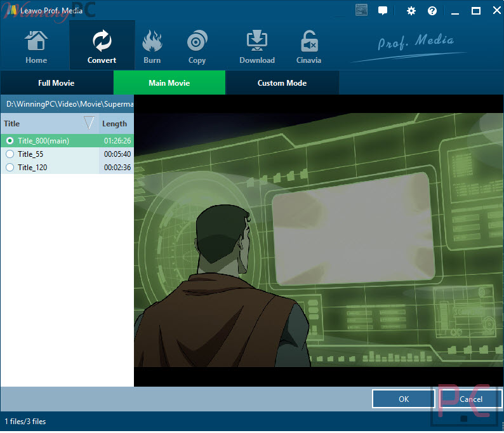Click the system info chip icon
The width and height of the screenshot is (504, 433).
click(361, 10)
